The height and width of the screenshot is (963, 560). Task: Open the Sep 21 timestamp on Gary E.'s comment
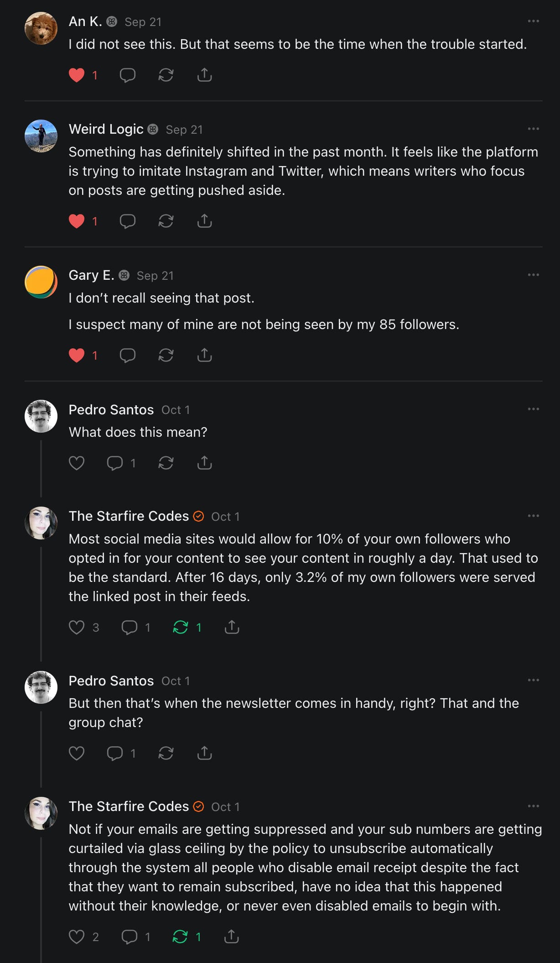(x=155, y=276)
